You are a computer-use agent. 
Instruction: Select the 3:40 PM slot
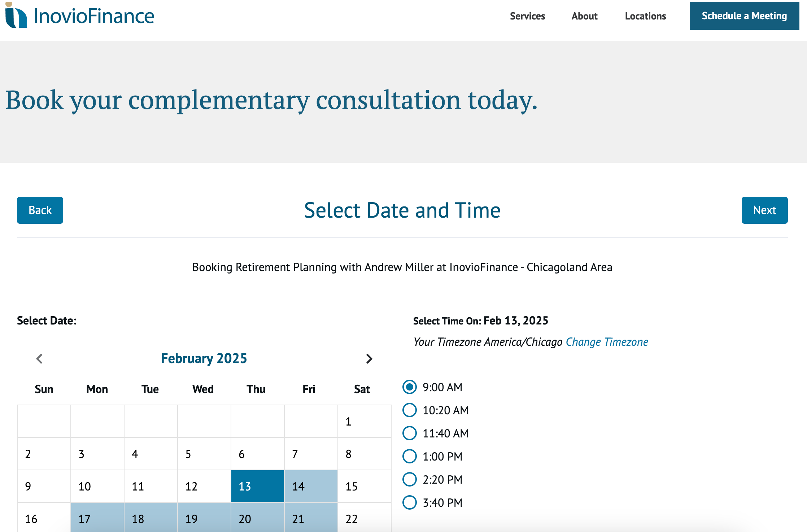[409, 502]
